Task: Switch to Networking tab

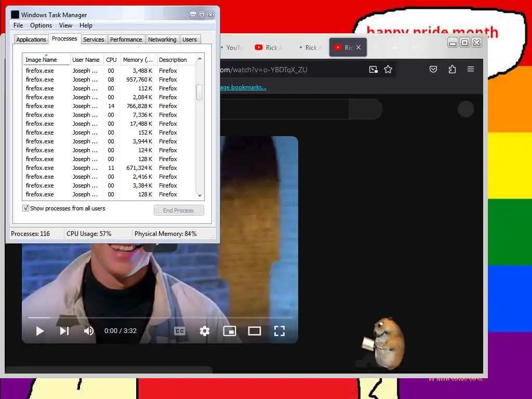Action: click(x=162, y=39)
